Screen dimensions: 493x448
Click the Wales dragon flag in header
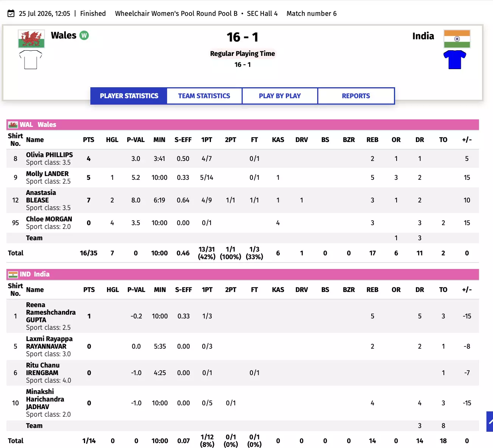pos(31,39)
